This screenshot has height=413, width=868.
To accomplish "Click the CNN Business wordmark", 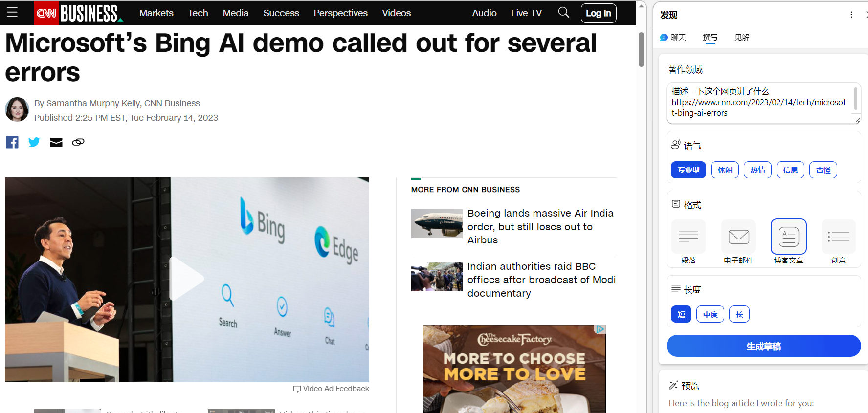I will pos(91,13).
